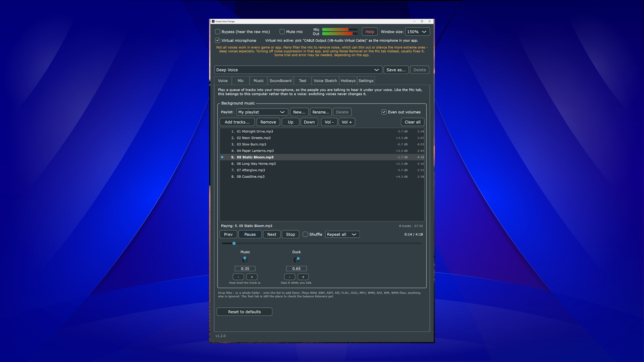Select track 05 Static Bloom.mp3
Viewport: 644px width, 362px height.
(322, 157)
